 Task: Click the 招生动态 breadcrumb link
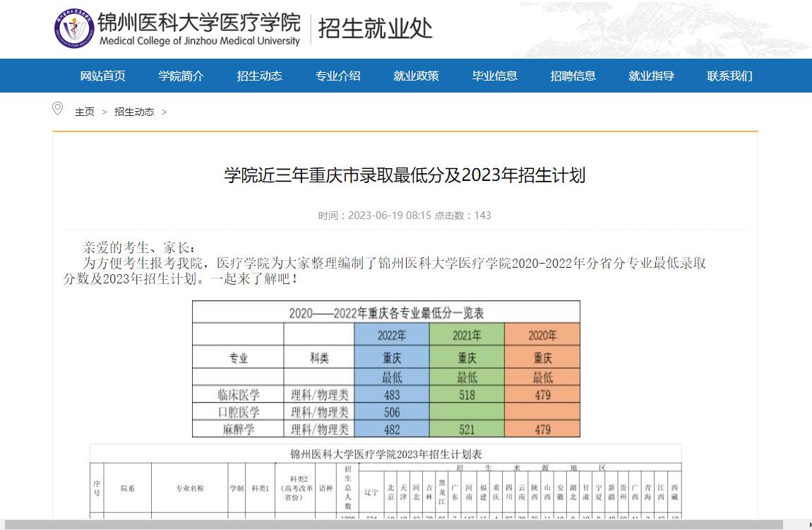tap(134, 112)
